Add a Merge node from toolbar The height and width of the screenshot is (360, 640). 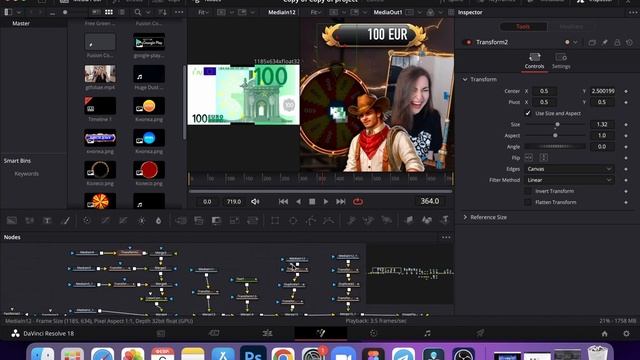click(x=181, y=220)
